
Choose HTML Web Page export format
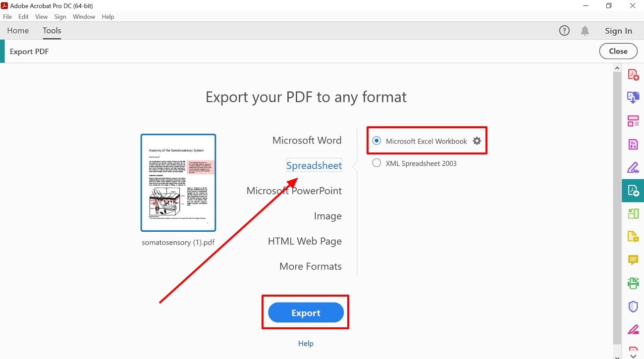[x=305, y=242]
